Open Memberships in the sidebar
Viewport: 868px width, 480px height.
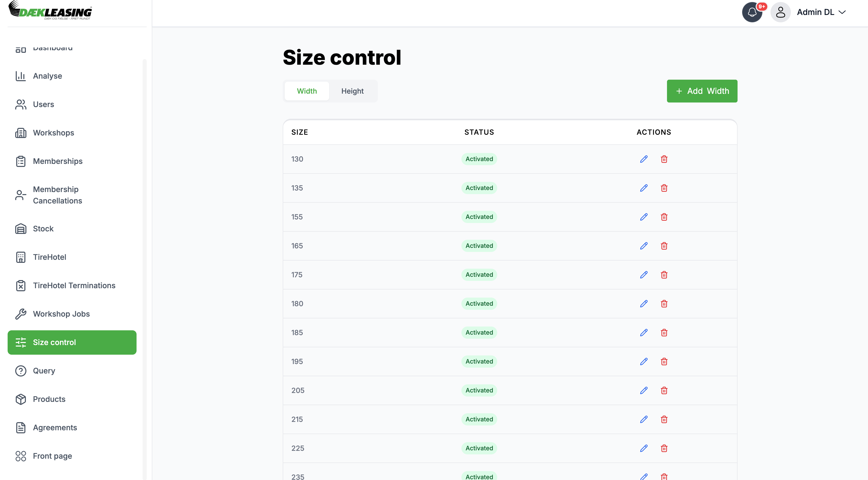point(72,161)
